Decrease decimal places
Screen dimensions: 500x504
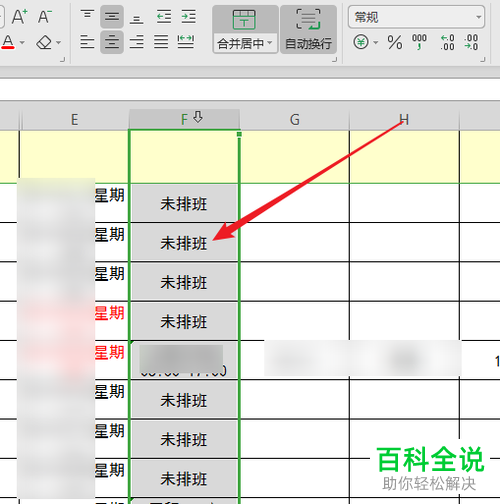(471, 42)
